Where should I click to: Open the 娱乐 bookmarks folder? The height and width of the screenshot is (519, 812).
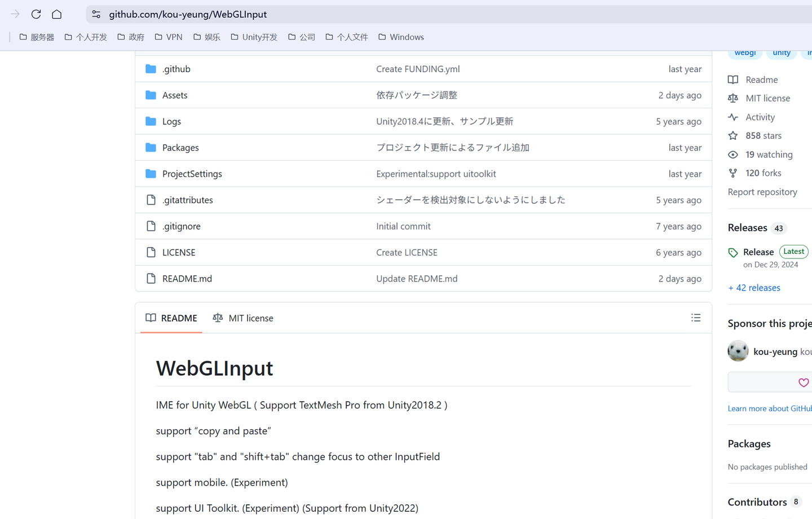point(207,37)
